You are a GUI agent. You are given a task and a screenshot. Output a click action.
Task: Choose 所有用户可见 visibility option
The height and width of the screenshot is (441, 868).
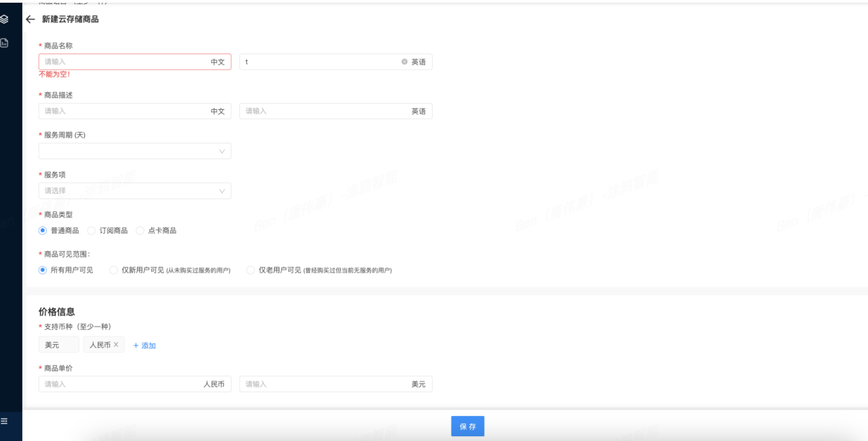tap(42, 270)
